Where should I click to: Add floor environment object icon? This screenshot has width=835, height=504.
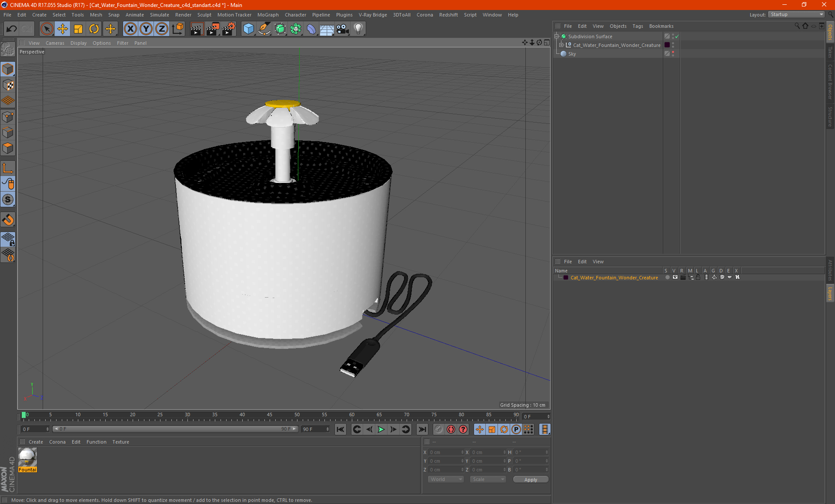[327, 29]
